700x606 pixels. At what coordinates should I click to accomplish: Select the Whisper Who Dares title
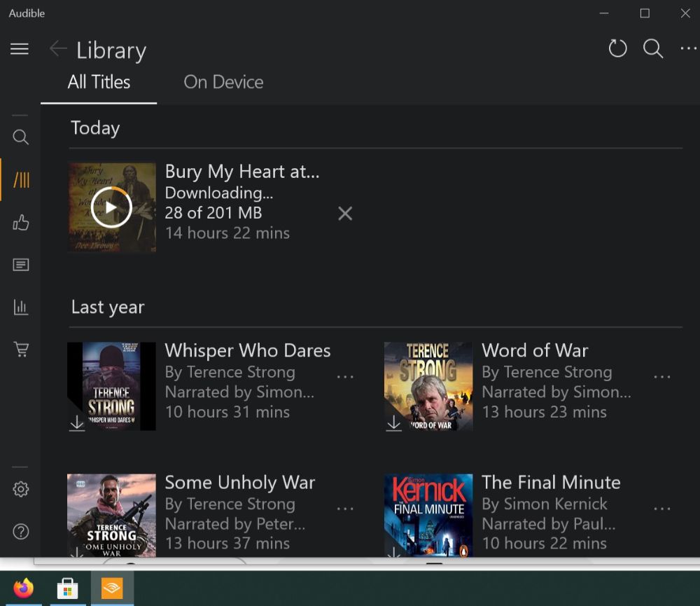click(247, 350)
